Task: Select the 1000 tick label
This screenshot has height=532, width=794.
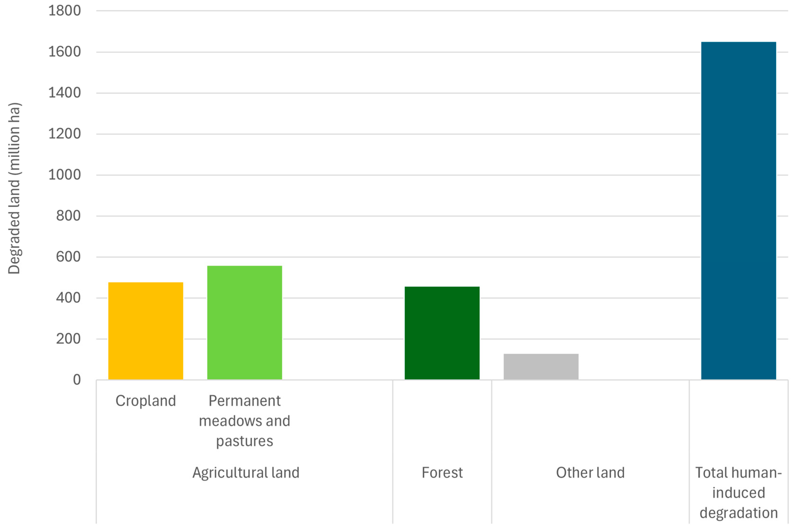Action: pos(64,175)
